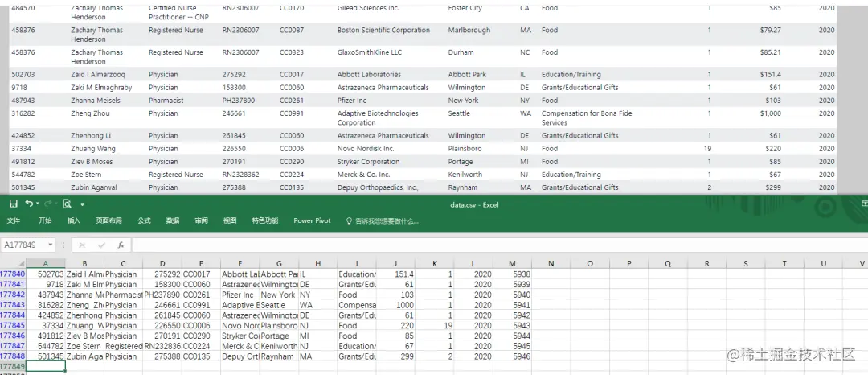Select the Excel cell reading Pfizer Inc

[240, 295]
